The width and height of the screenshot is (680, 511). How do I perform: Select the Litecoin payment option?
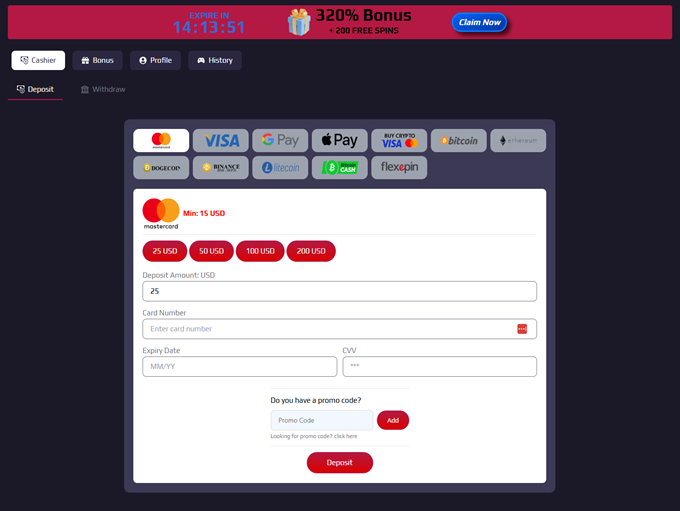point(280,168)
